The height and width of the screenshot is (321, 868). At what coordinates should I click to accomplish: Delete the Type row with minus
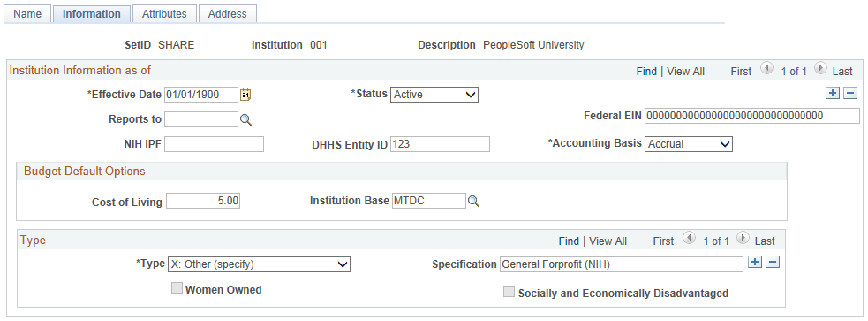point(773,262)
